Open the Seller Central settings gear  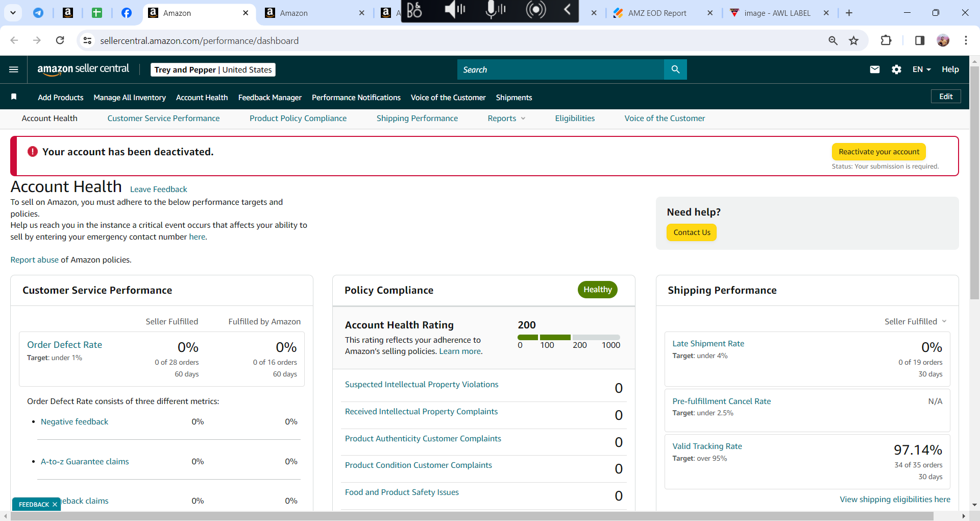[896, 69]
